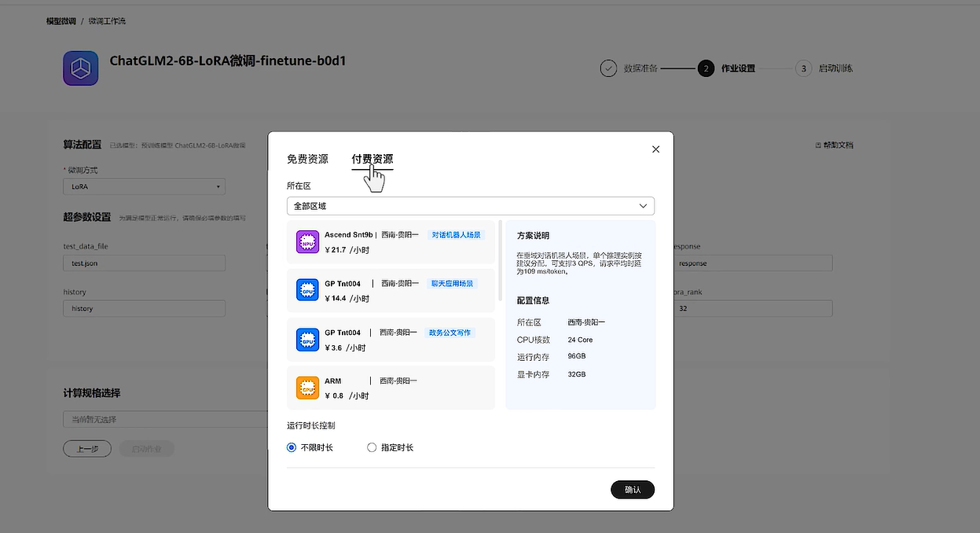The width and height of the screenshot is (980, 533).
Task: Click the ¥21.7 /小时 price text
Action: [347, 250]
